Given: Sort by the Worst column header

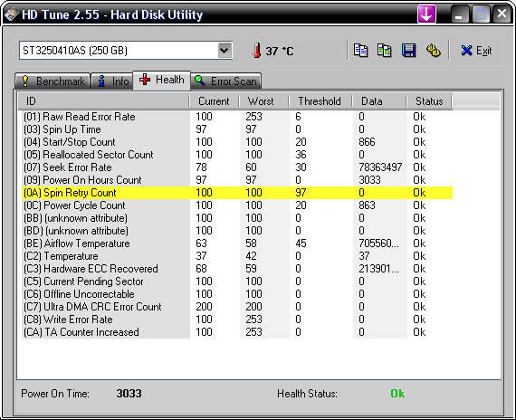Looking at the screenshot, I should coord(264,101).
